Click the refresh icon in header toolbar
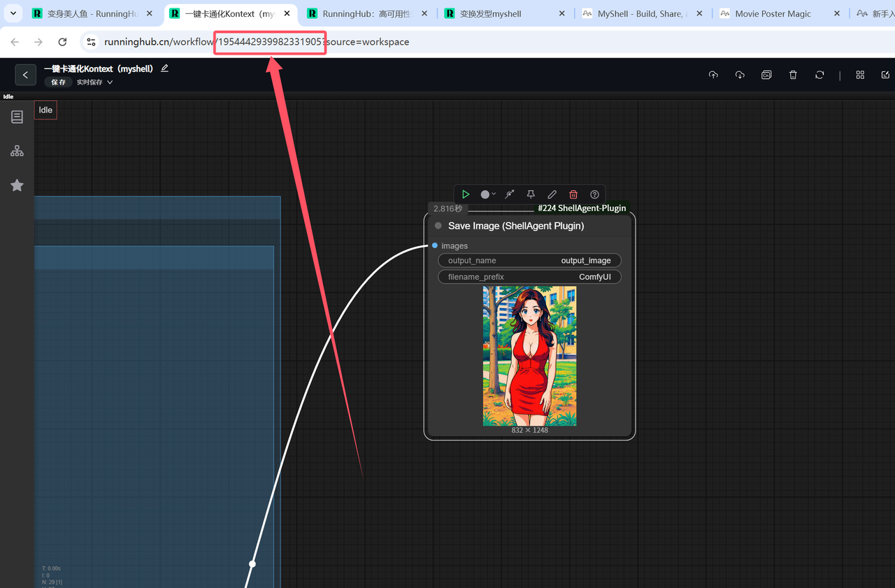This screenshot has height=588, width=895. click(x=819, y=75)
